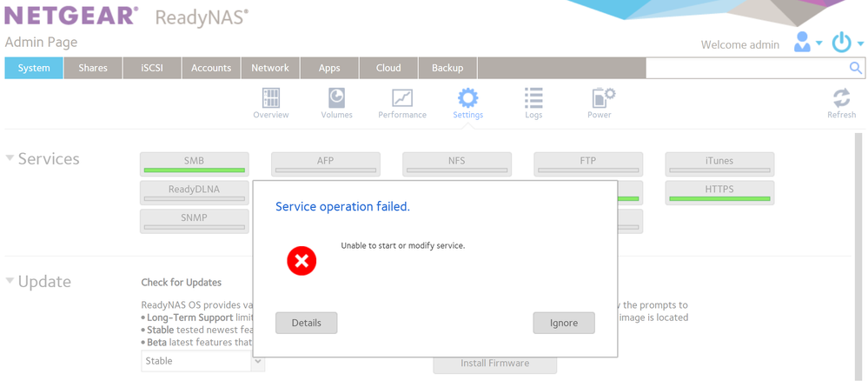Toggle the SMB service
Viewport: 868px width, 381px height.
(195, 164)
